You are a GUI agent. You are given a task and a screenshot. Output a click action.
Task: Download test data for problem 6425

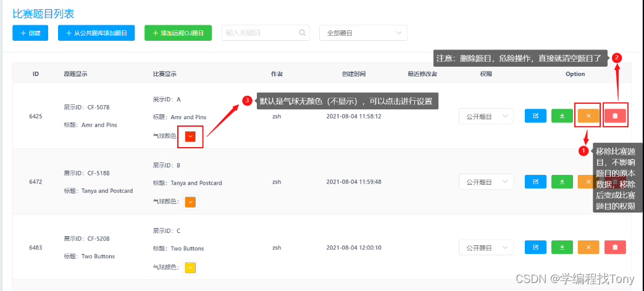tap(562, 116)
